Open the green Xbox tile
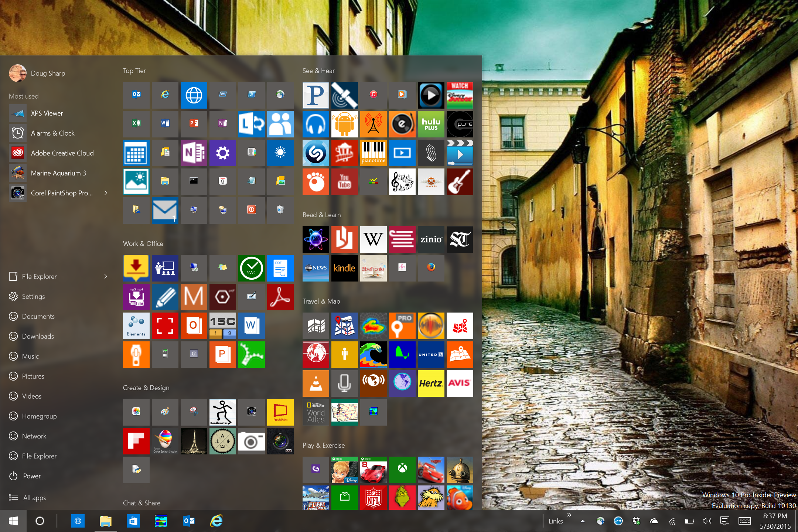The width and height of the screenshot is (798, 532). pyautogui.click(x=402, y=470)
